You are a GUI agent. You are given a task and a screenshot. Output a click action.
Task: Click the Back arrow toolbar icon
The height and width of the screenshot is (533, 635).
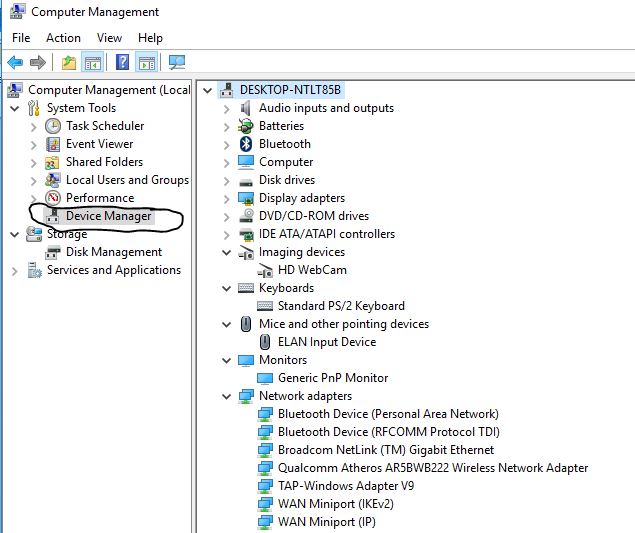point(15,62)
